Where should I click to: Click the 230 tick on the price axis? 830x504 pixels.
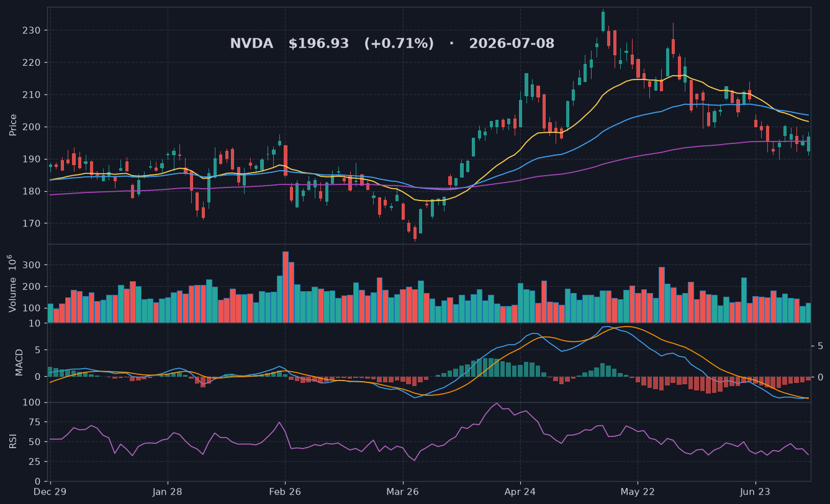point(31,30)
